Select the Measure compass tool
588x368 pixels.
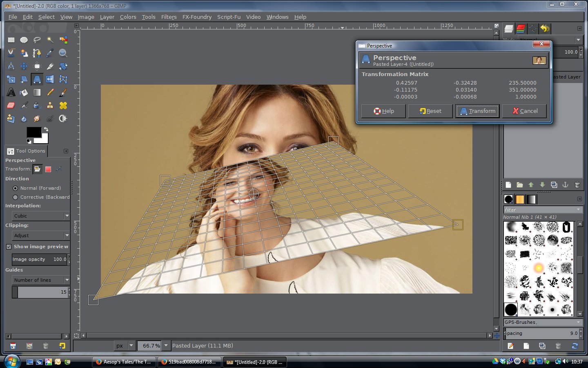coord(11,66)
